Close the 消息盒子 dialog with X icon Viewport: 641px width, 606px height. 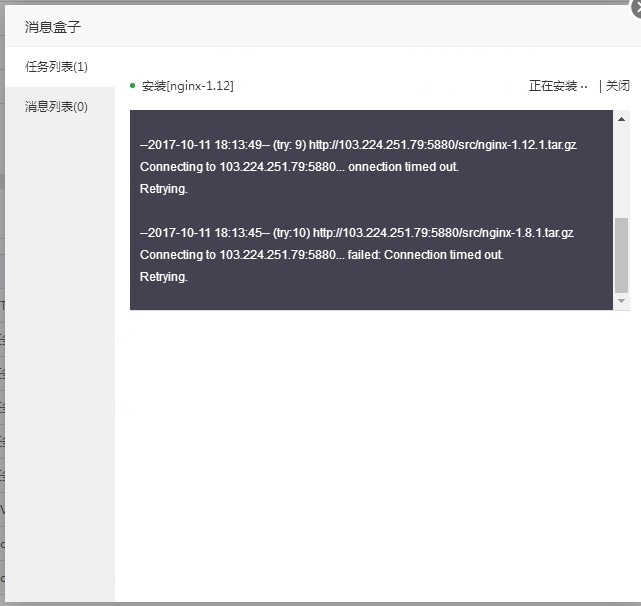tap(637, 8)
